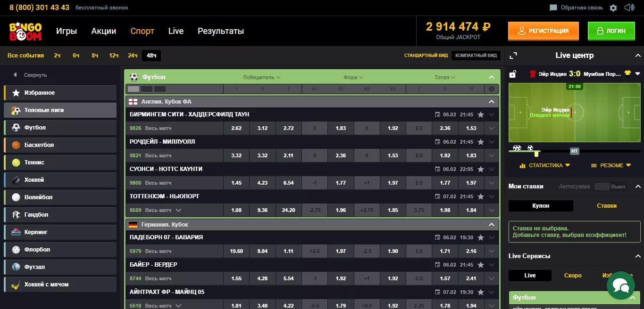
Task: Toggle Автосумма switch in Мои ставки
Action: pos(602,187)
